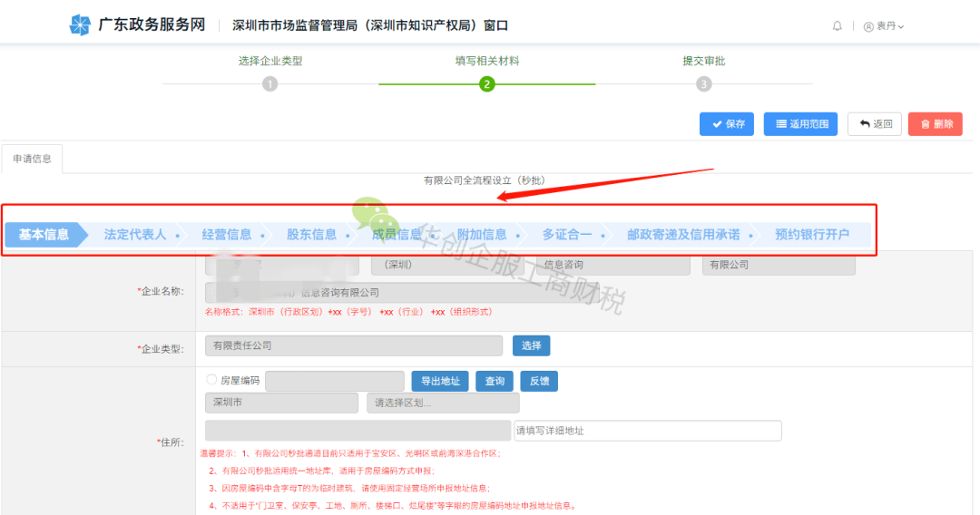This screenshot has width=980, height=515.
Task: Click step 3 提交审批 circle
Action: pos(704,83)
